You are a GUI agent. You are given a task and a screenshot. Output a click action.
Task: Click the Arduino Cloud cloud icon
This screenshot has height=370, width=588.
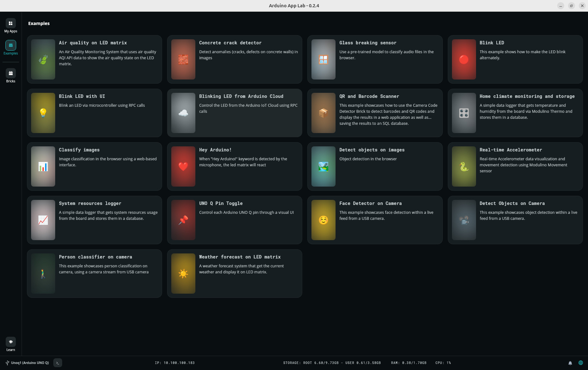click(183, 113)
